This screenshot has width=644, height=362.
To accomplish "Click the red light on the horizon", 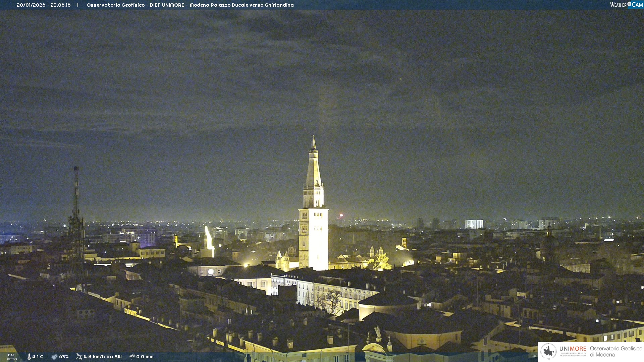I will [341, 215].
